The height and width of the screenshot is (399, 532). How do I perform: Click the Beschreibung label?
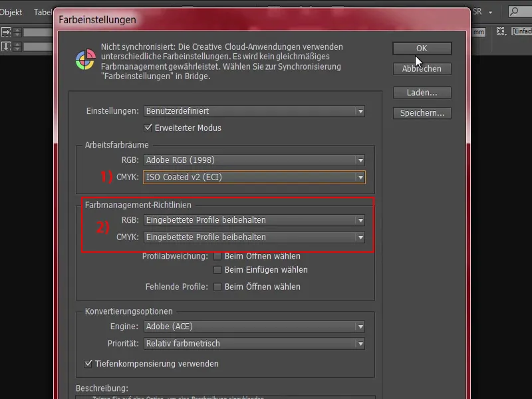102,388
